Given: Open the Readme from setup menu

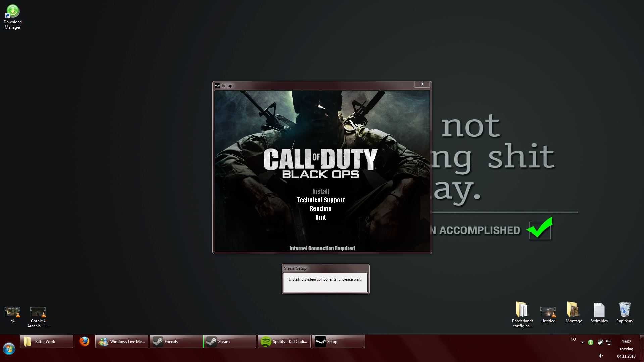Looking at the screenshot, I should click(x=320, y=209).
